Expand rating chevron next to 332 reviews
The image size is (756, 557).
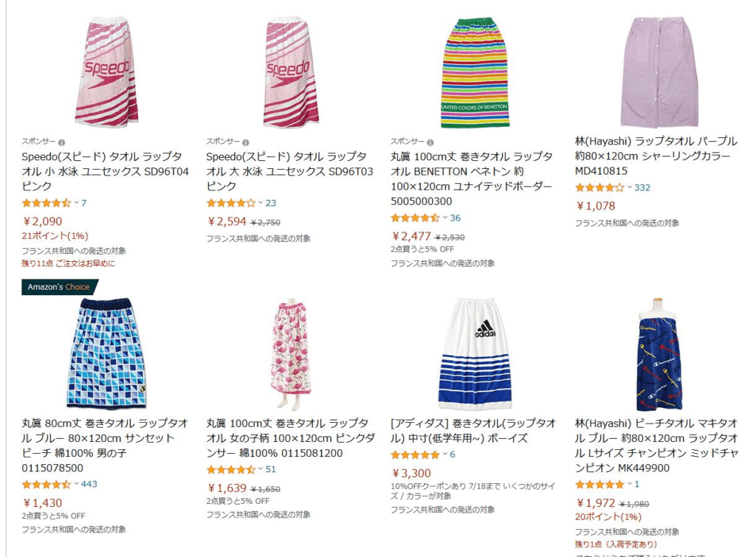coord(630,187)
